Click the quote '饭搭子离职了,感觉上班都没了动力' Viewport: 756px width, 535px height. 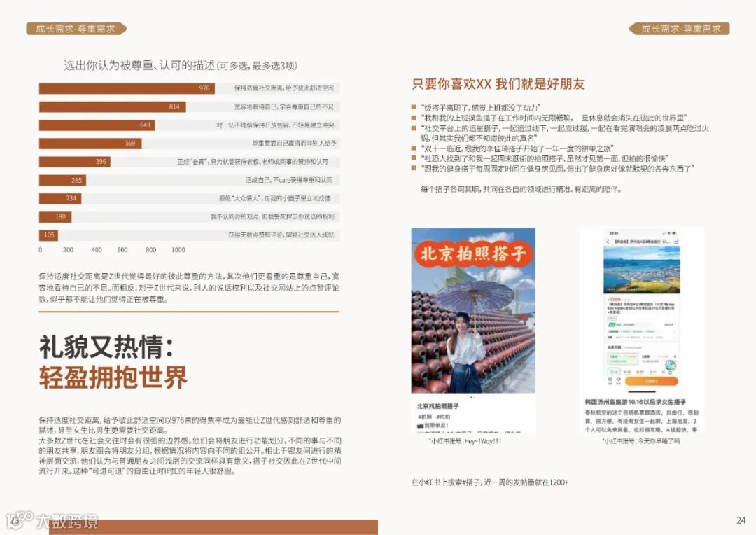click(x=481, y=108)
